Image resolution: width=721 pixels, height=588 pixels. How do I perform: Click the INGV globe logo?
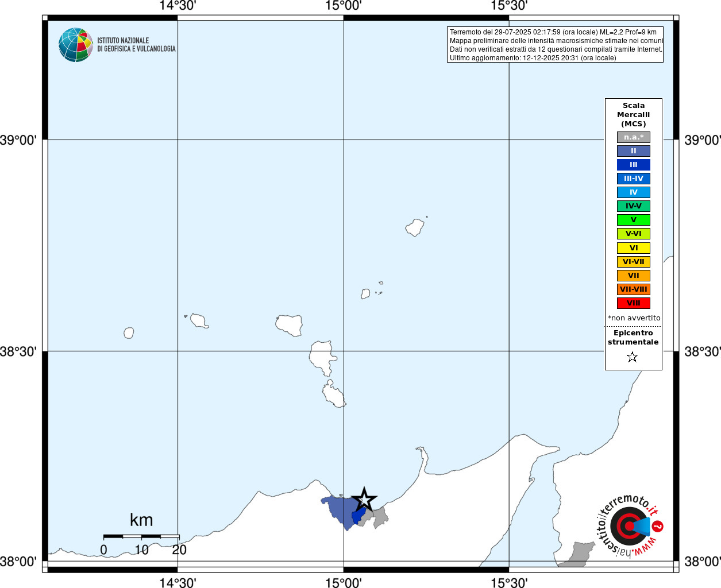pyautogui.click(x=76, y=45)
